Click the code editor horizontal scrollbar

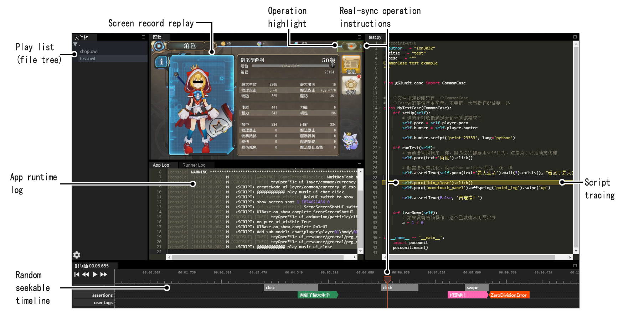(x=471, y=257)
